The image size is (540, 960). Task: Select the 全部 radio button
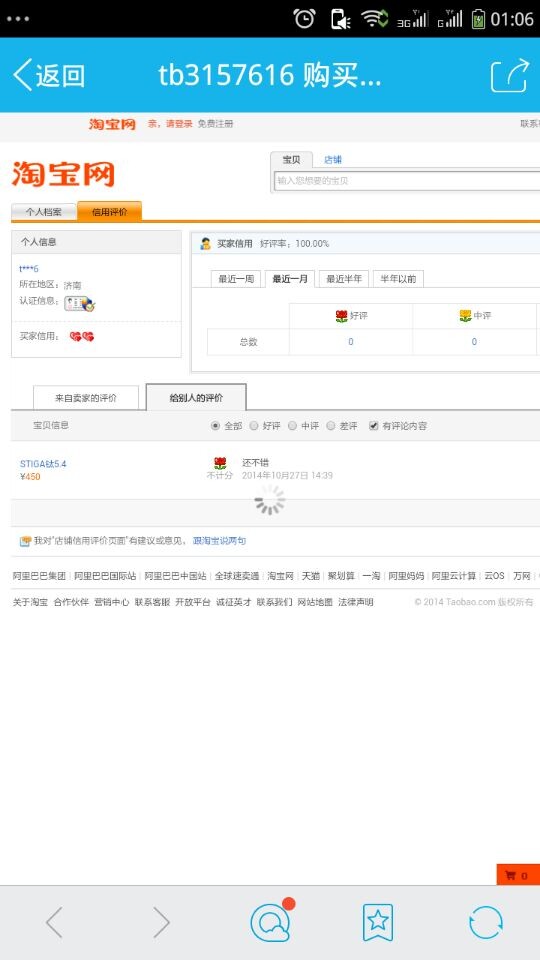(215, 426)
